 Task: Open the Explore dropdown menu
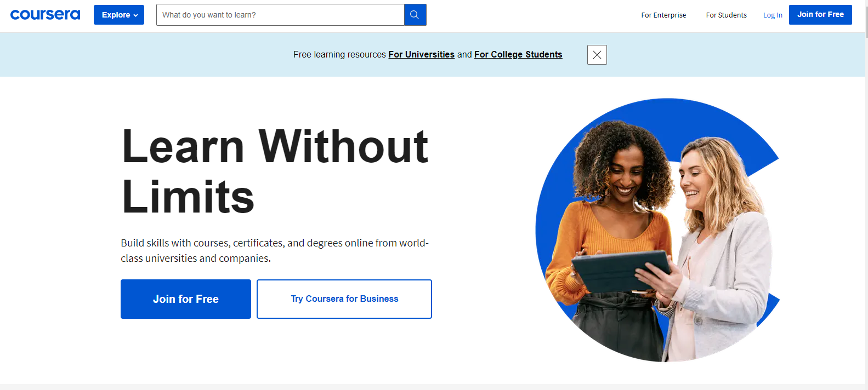(x=119, y=15)
